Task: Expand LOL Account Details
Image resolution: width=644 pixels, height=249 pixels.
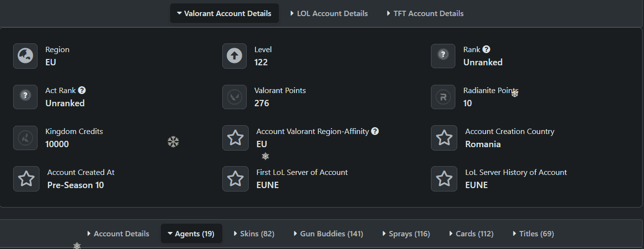Action: pyautogui.click(x=329, y=14)
